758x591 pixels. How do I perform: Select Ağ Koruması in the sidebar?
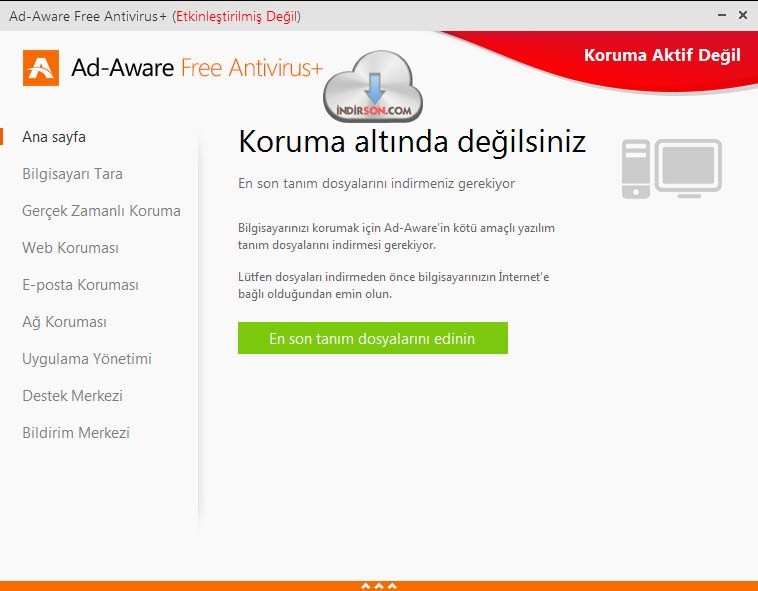65,322
